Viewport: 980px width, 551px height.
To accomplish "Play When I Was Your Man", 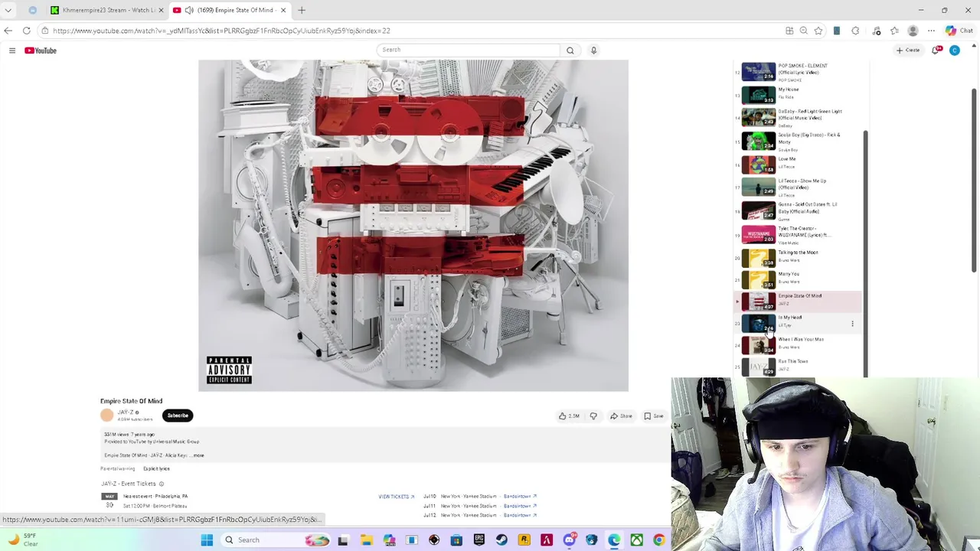I will click(x=796, y=345).
